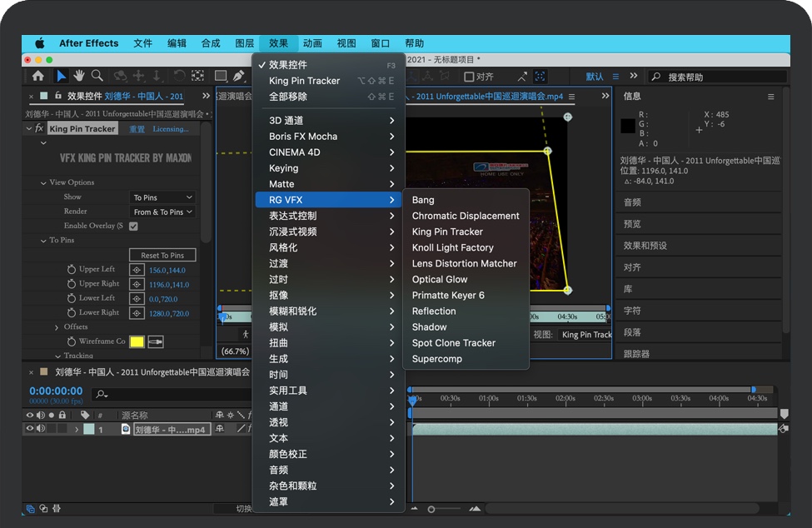Open the 跟踪器 panel
The width and height of the screenshot is (812, 528).
pos(636,354)
